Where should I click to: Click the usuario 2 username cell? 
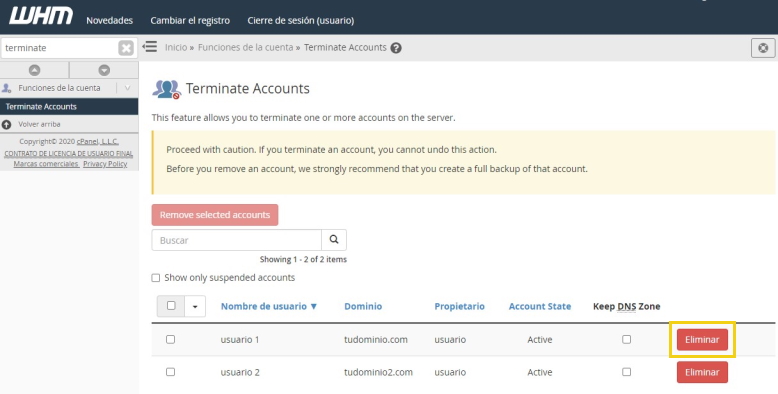(240, 372)
